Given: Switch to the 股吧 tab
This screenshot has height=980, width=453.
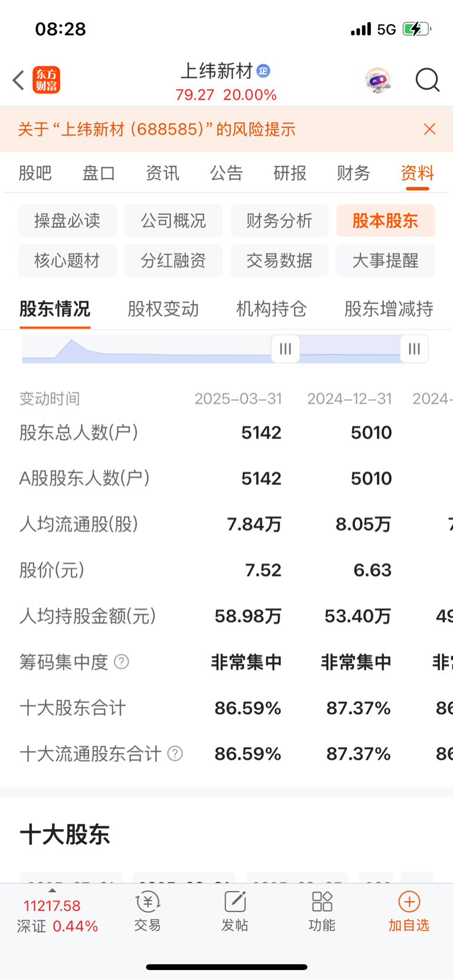Looking at the screenshot, I should 35,173.
